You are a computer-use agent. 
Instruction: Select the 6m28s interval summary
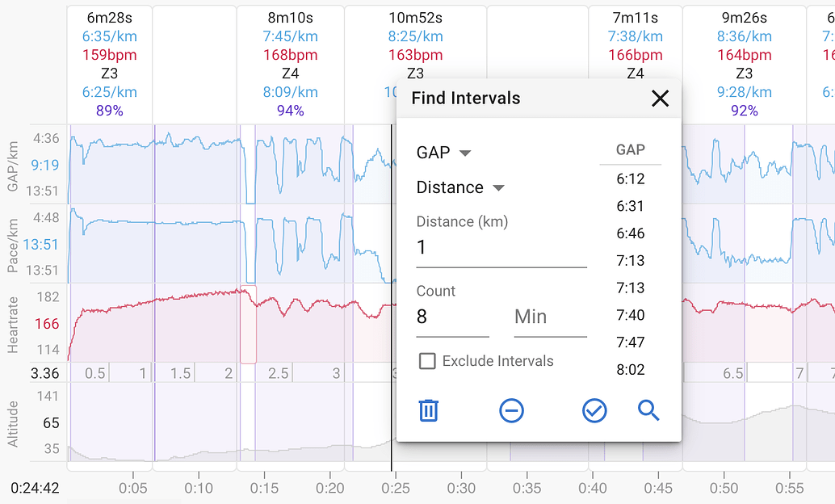[109, 65]
